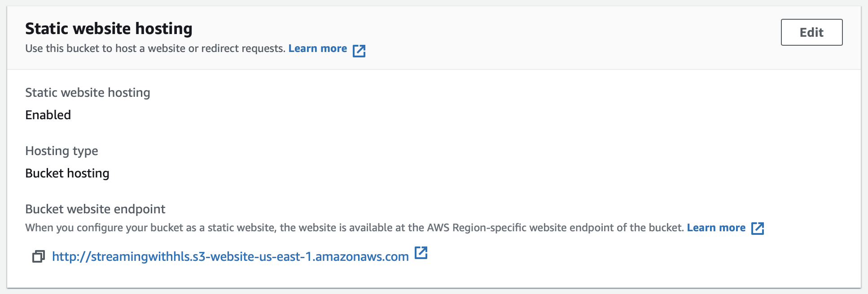
Task: Click the Hosting type label
Action: pos(61,151)
